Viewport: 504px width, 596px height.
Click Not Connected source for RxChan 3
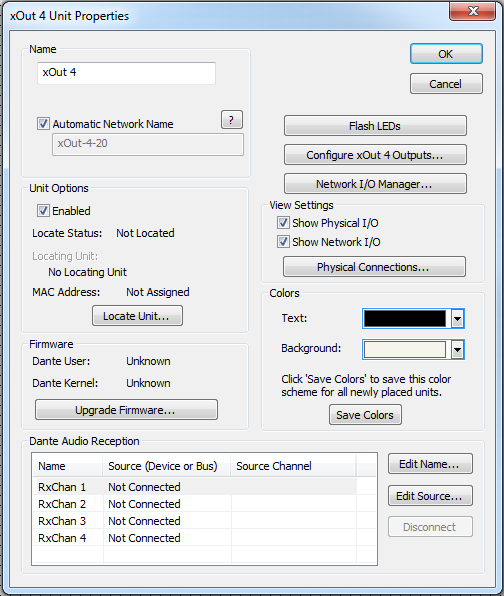click(144, 521)
